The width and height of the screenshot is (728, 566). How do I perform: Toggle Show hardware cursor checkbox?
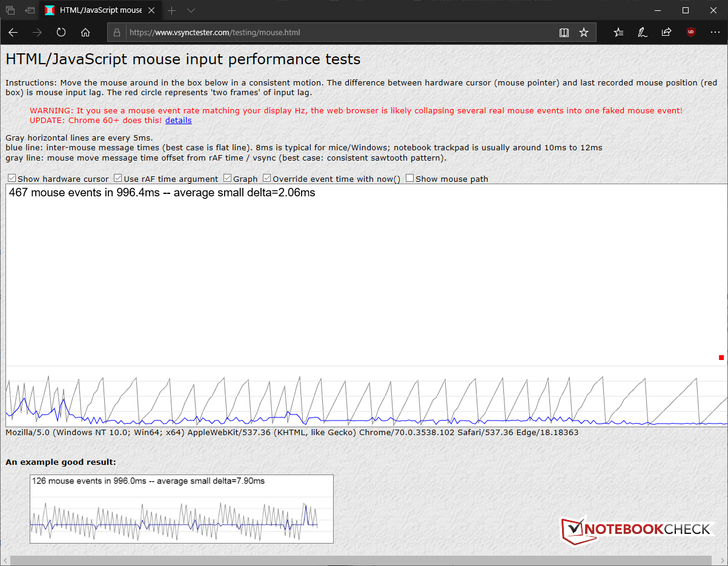(12, 179)
